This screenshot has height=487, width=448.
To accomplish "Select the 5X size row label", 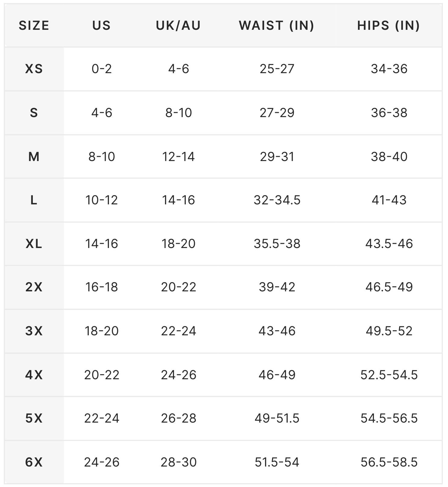I will [x=34, y=418].
